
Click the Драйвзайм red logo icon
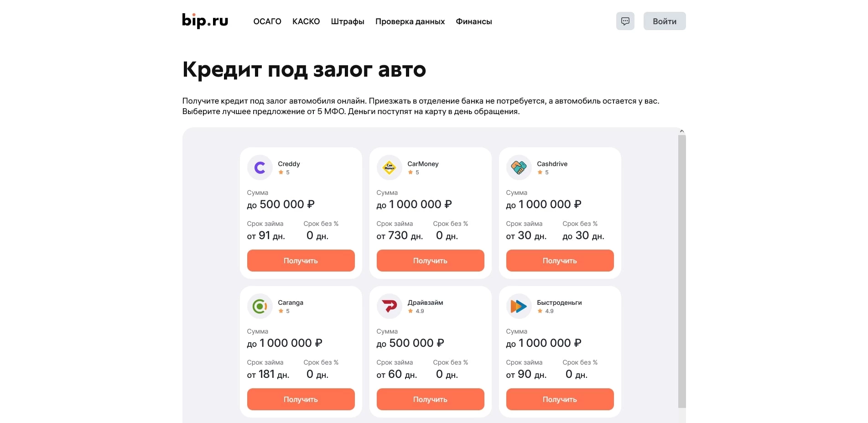[389, 306]
